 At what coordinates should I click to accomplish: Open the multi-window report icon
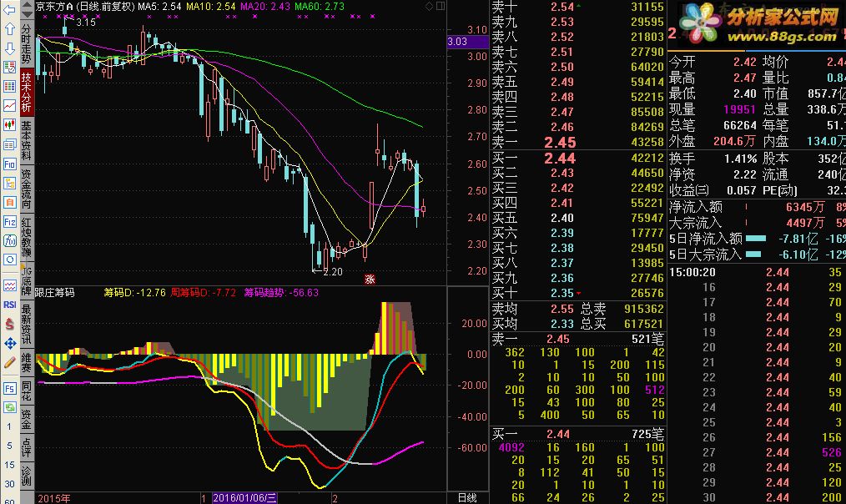click(9, 144)
